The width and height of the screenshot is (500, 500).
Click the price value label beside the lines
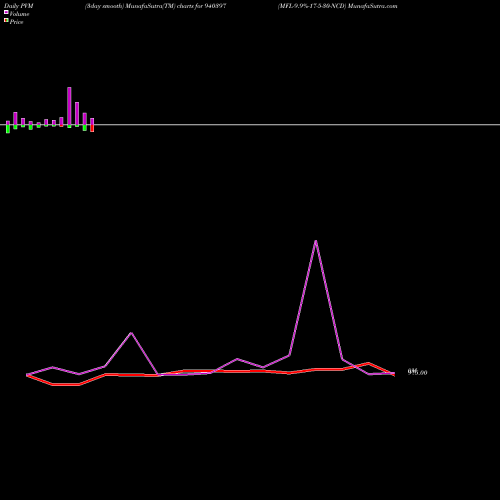coord(417,372)
